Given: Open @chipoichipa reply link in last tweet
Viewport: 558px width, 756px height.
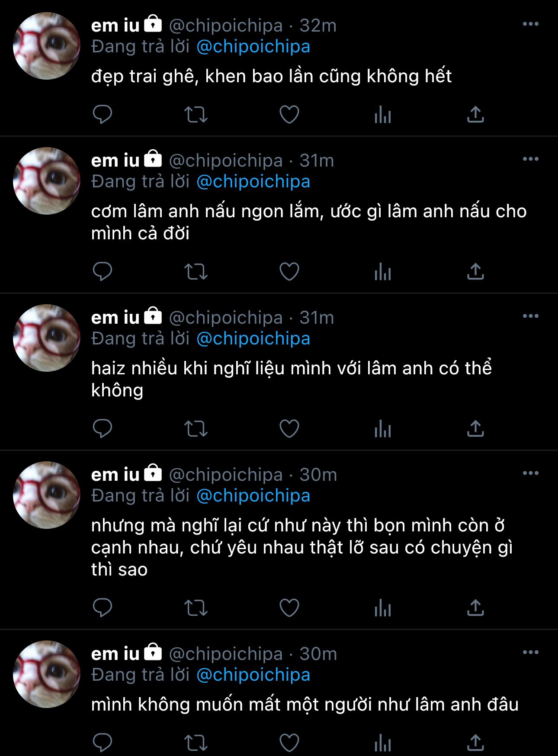Looking at the screenshot, I should [x=253, y=675].
